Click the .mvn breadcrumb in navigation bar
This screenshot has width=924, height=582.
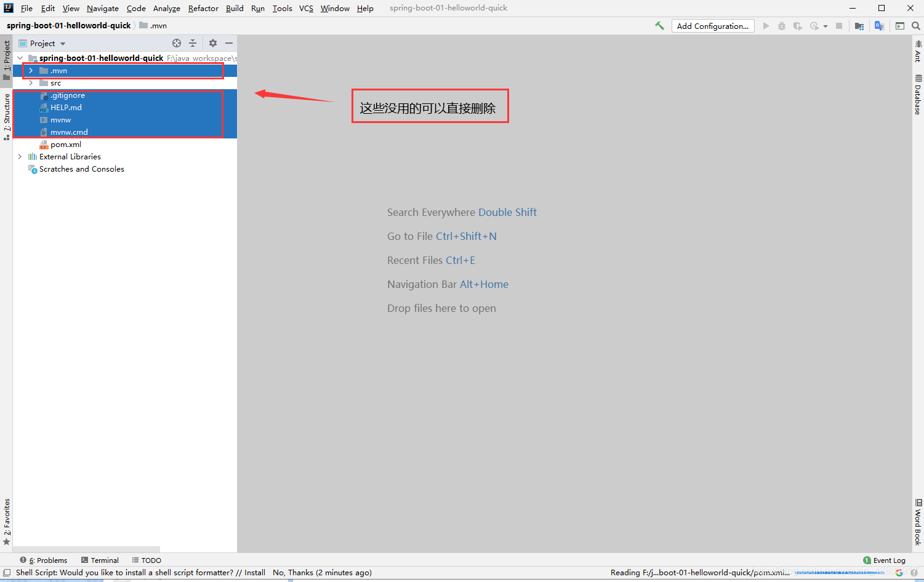[153, 25]
